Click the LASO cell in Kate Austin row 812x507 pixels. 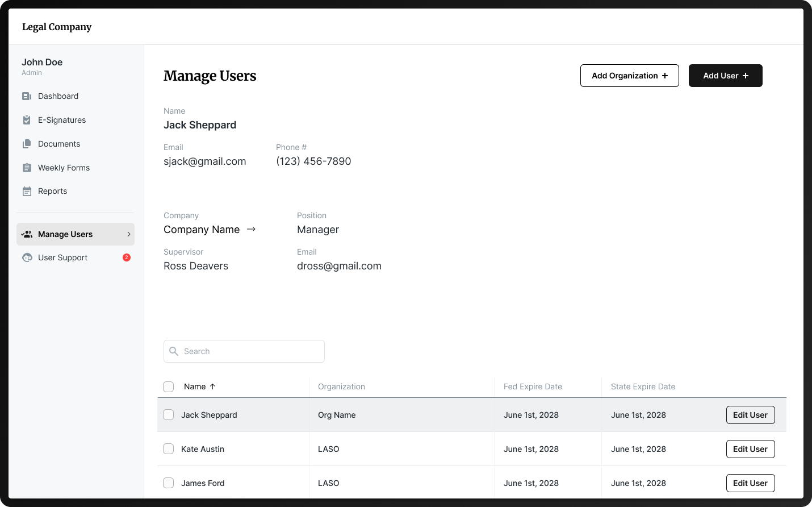[329, 449]
